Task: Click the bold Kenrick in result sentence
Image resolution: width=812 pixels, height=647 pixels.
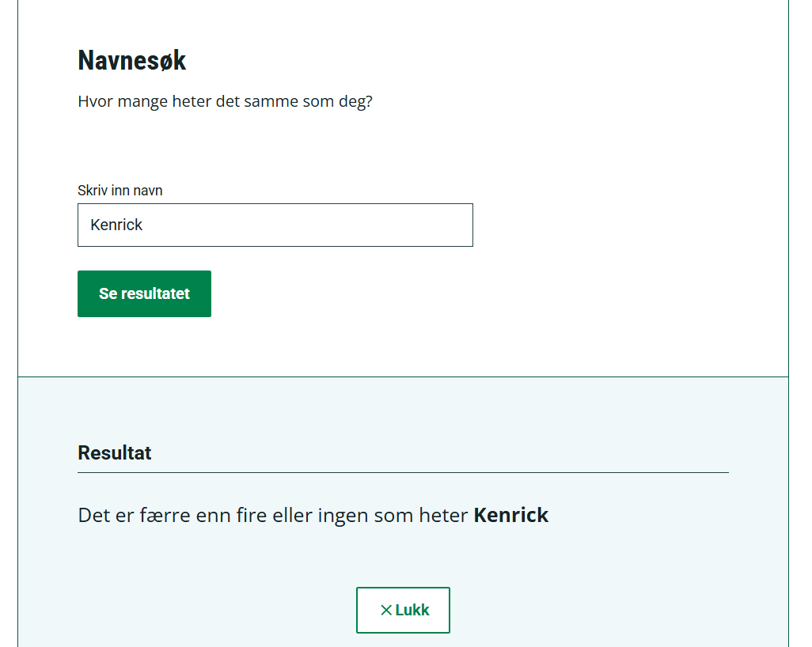Action: (510, 516)
